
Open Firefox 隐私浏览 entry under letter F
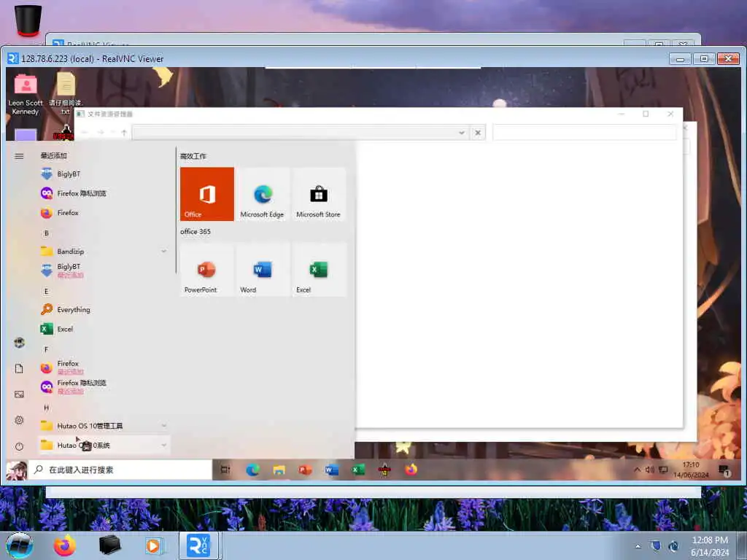104,387
